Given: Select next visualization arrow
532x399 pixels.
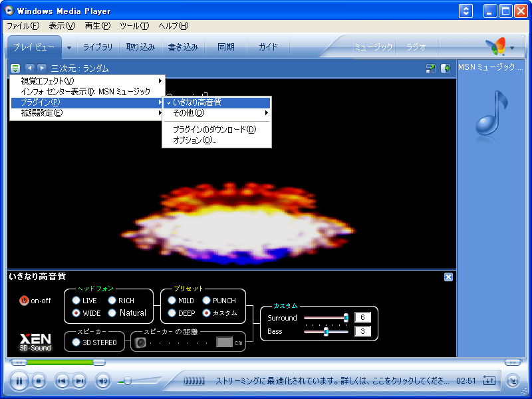Looking at the screenshot, I should coord(42,68).
